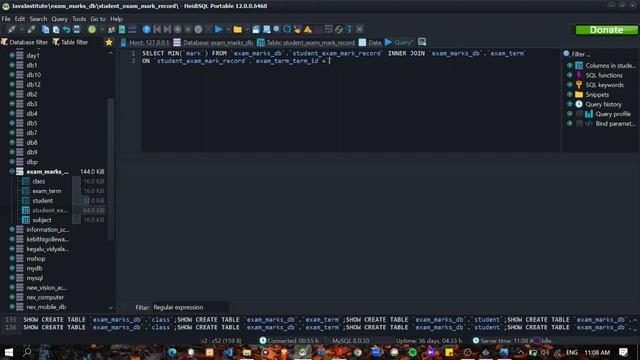This screenshot has width=640, height=360.
Task: Expand Query history helper node
Action: [569, 104]
